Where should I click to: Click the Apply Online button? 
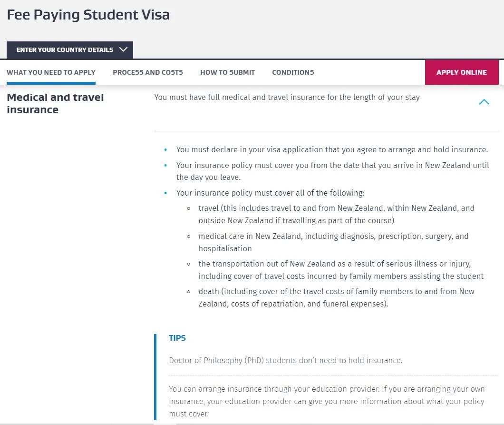click(462, 72)
